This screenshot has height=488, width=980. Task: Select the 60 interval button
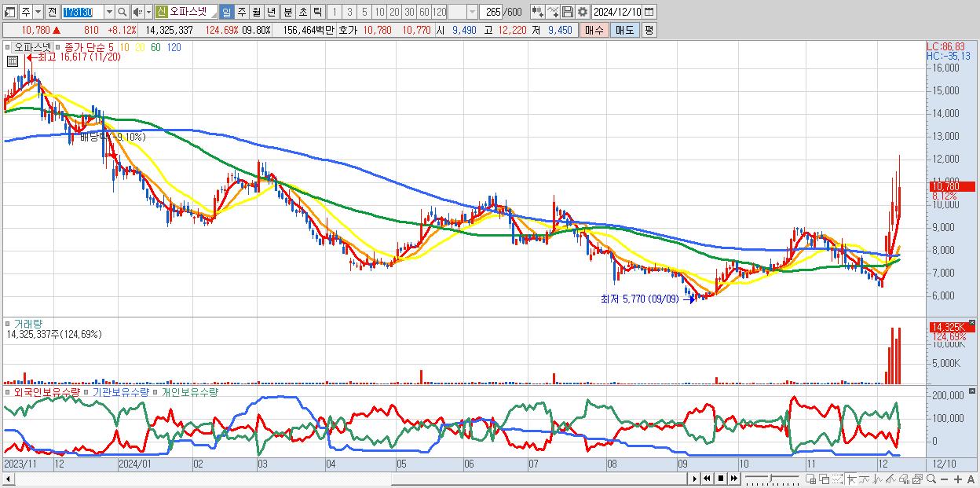tap(424, 12)
